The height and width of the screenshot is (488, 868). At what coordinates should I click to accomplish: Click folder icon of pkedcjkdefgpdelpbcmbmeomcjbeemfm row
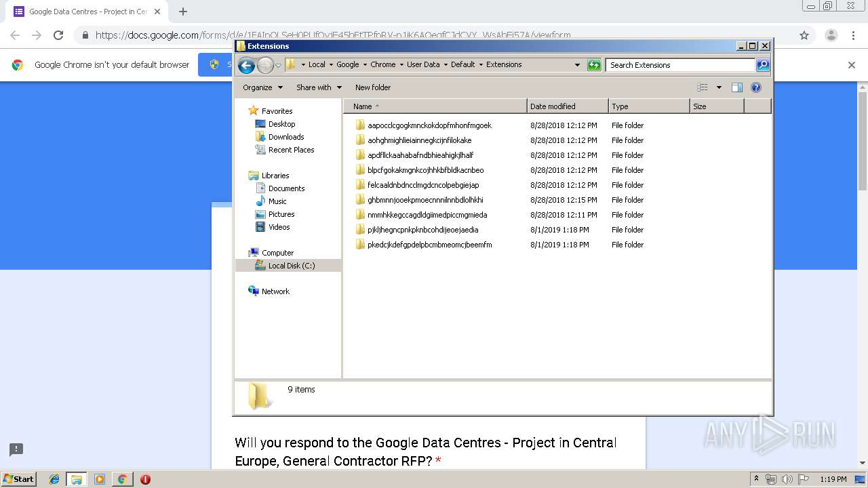[360, 245]
